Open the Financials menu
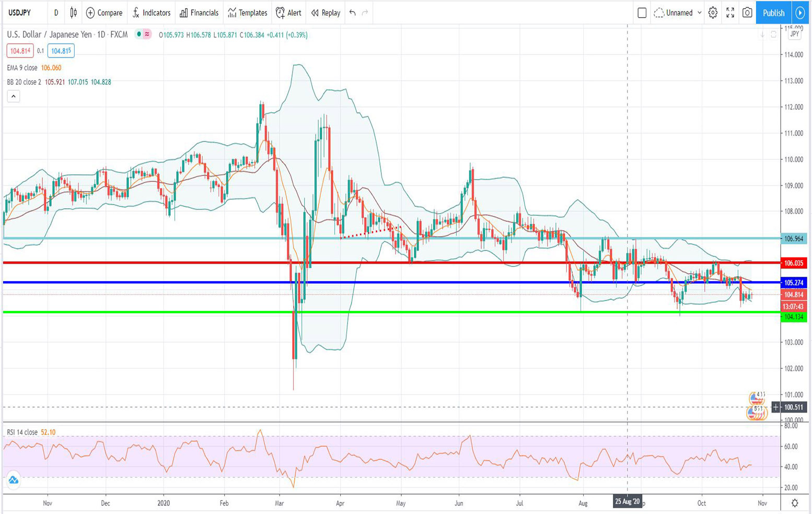This screenshot has width=812, height=514. click(199, 13)
